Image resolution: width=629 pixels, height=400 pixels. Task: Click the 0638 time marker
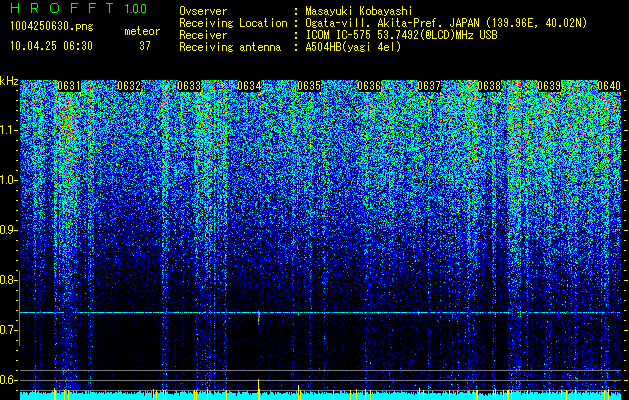click(489, 86)
